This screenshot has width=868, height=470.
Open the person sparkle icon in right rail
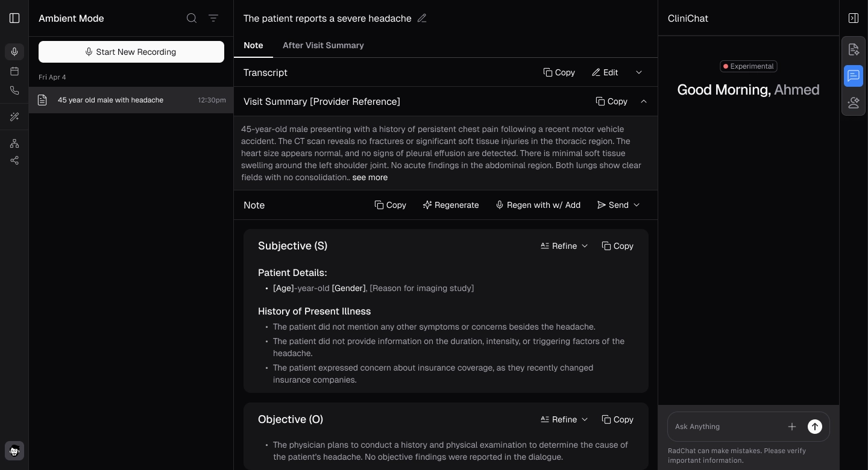pyautogui.click(x=854, y=102)
